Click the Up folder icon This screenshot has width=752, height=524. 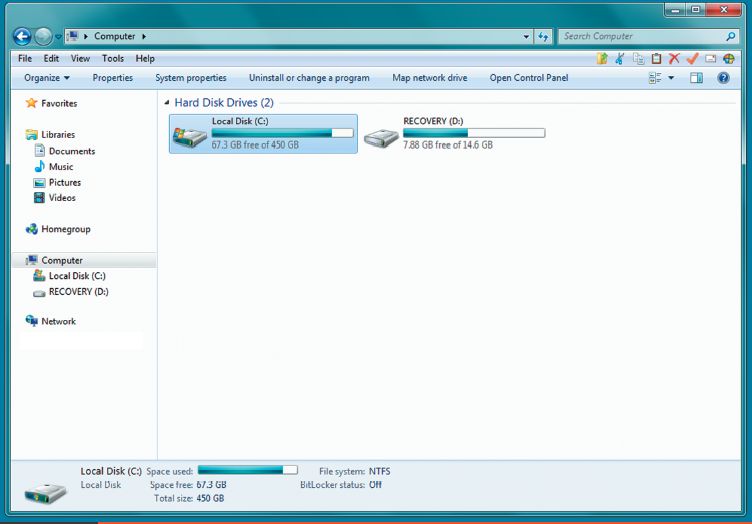coord(602,59)
